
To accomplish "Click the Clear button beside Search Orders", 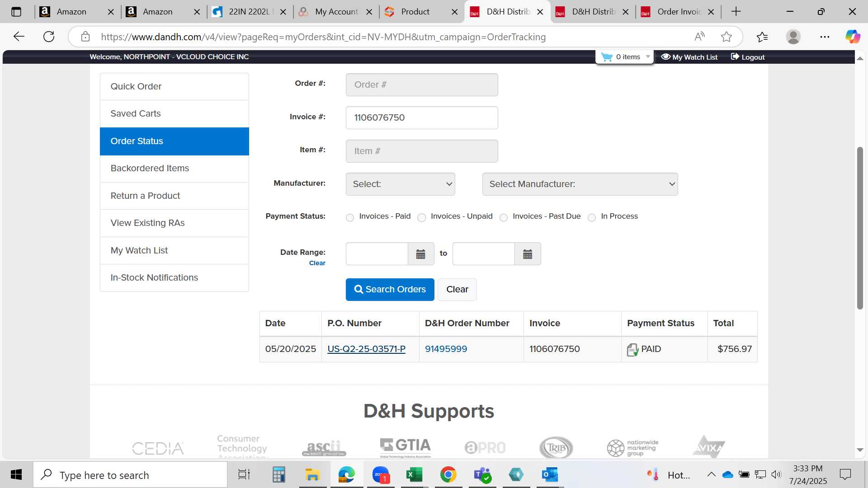I will click(457, 290).
